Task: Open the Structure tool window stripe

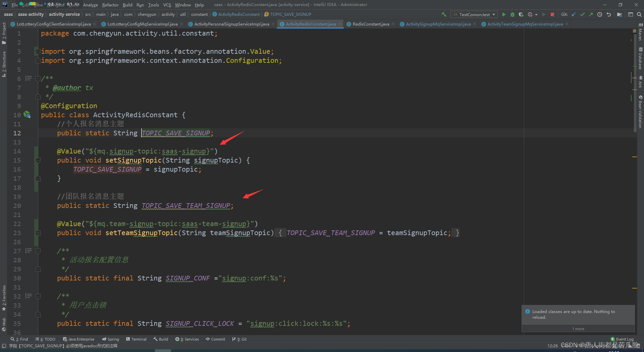Action: click(x=4, y=64)
